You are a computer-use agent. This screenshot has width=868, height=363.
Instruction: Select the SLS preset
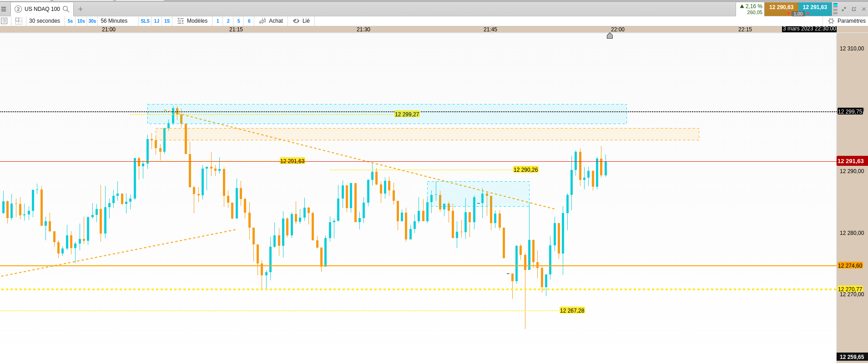pos(145,21)
